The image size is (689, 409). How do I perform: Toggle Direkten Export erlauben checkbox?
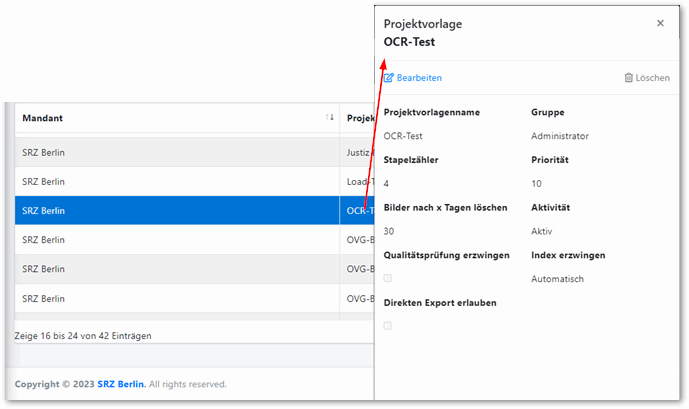tap(388, 326)
